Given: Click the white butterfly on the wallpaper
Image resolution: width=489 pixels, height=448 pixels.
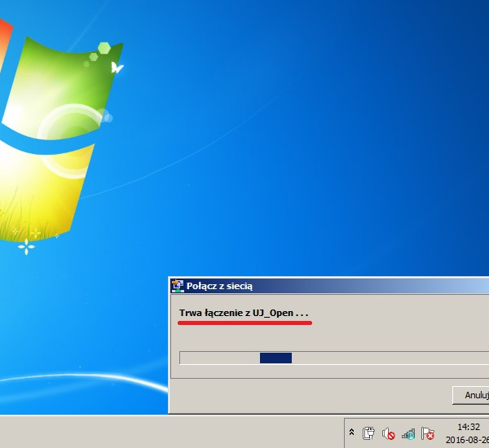Looking at the screenshot, I should point(118,68).
